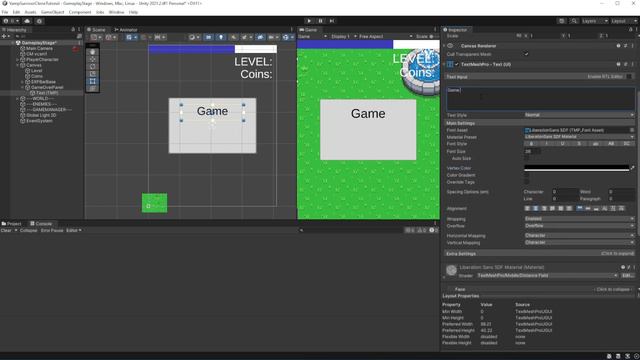Expand PlayerCharacter in Hierarchy
Viewport: 640px width, 360px height.
(x=18, y=60)
